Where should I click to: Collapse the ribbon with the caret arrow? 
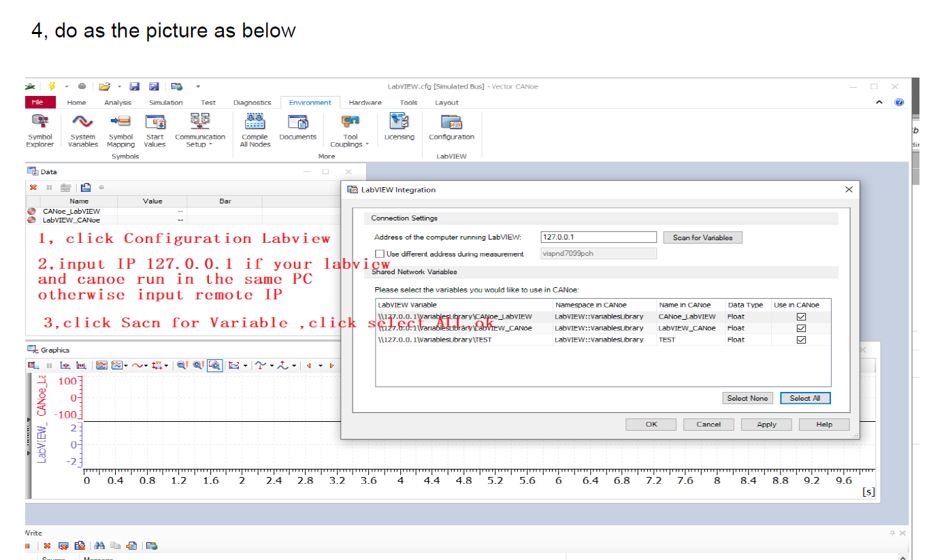pyautogui.click(x=879, y=102)
